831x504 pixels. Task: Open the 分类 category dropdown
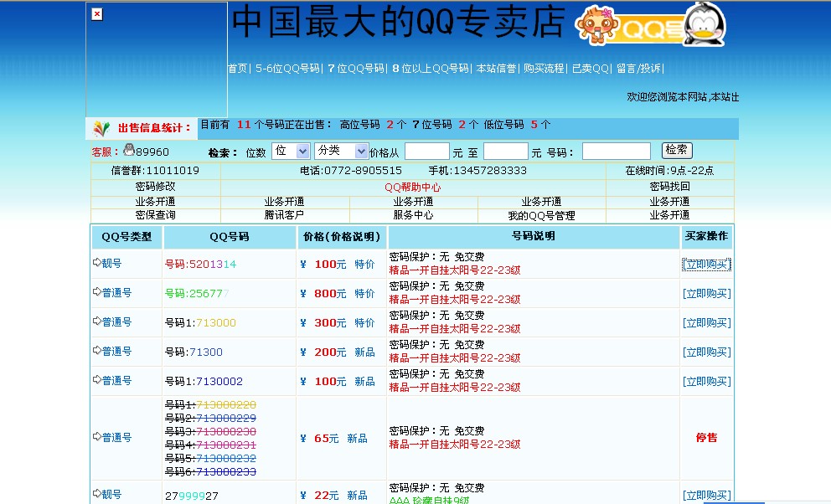coord(341,151)
